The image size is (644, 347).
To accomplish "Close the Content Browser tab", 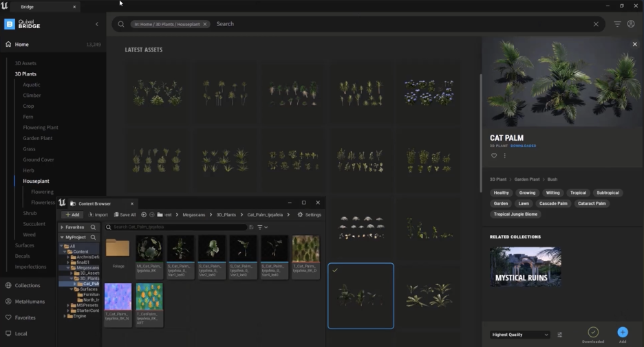I will [x=132, y=203].
